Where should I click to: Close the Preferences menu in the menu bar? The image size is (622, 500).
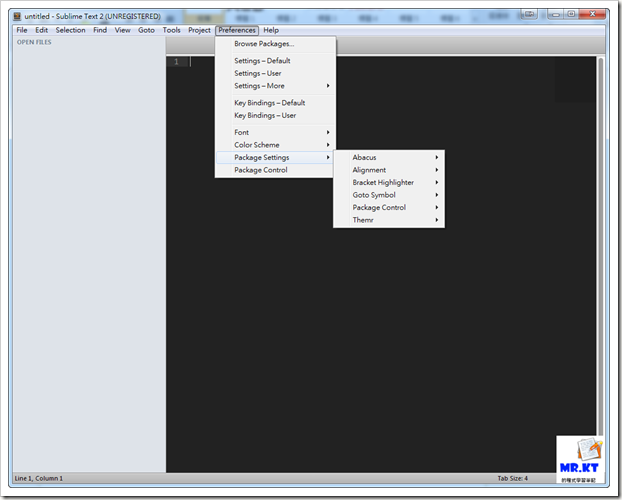[237, 30]
